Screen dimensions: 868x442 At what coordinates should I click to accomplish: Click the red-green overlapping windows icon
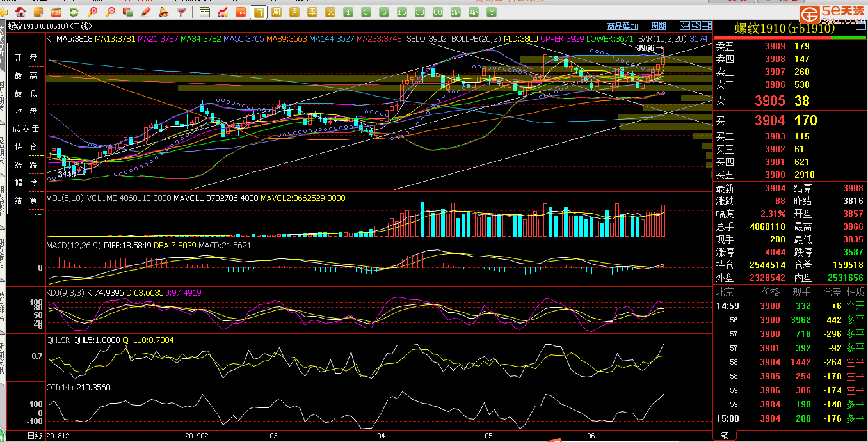tap(128, 12)
